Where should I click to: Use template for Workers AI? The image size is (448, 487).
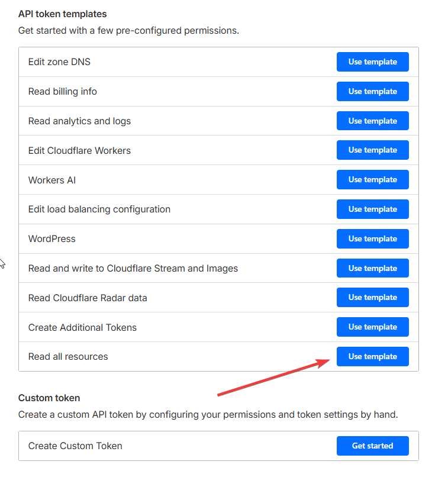coord(372,180)
